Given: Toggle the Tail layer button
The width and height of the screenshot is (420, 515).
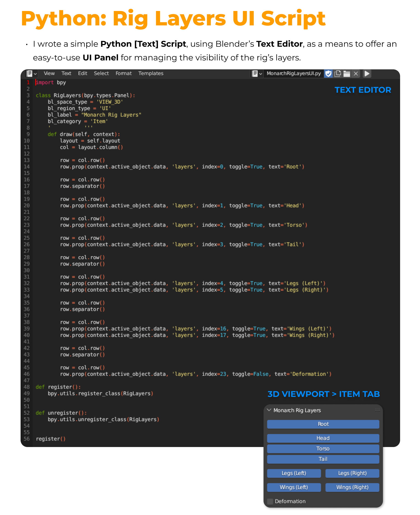Looking at the screenshot, I should tap(323, 459).
